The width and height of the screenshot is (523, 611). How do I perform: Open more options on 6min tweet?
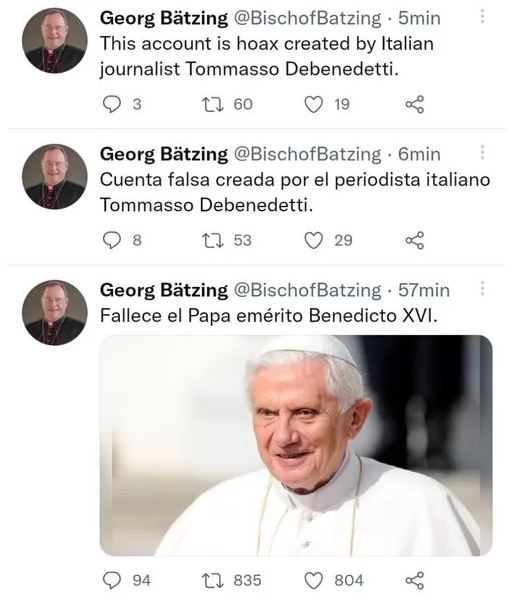pos(482,152)
